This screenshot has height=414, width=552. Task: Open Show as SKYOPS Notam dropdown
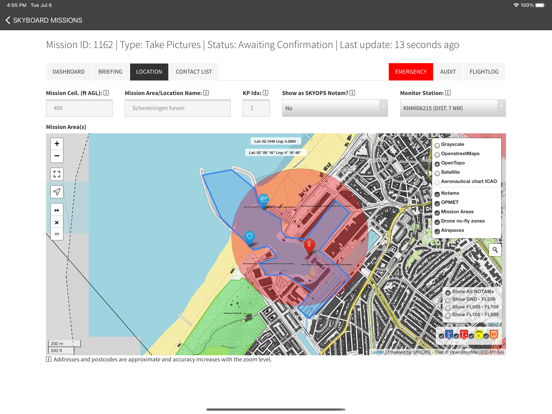tap(335, 108)
